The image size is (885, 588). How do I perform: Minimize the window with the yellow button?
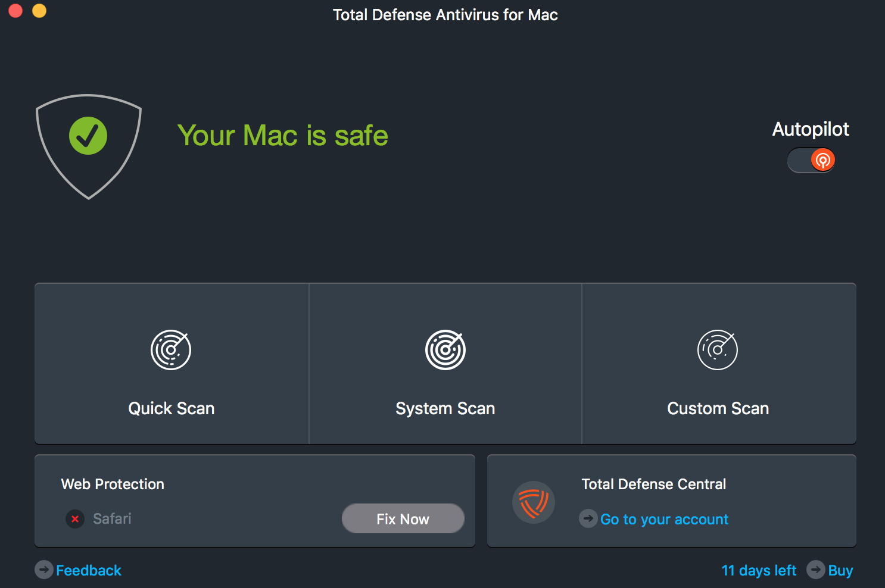[x=39, y=11]
